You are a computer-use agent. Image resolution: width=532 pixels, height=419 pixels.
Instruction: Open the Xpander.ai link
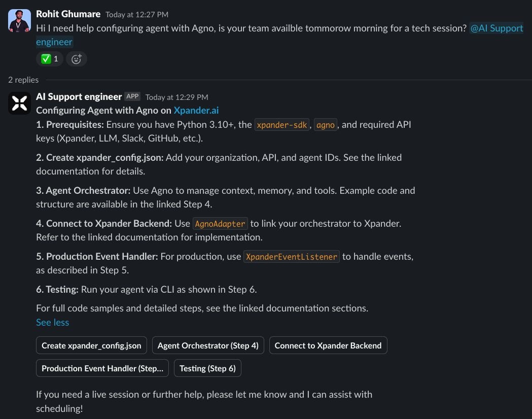click(196, 110)
